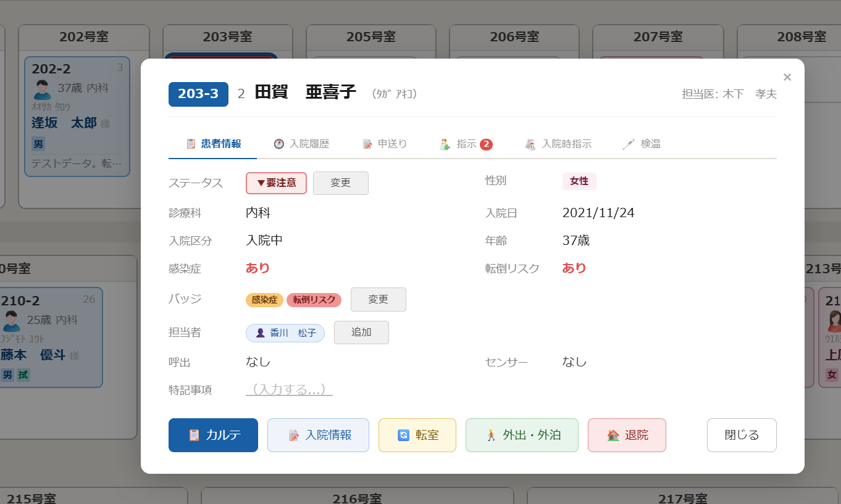Open the 申送り tab
This screenshot has height=504, width=841.
[x=385, y=144]
